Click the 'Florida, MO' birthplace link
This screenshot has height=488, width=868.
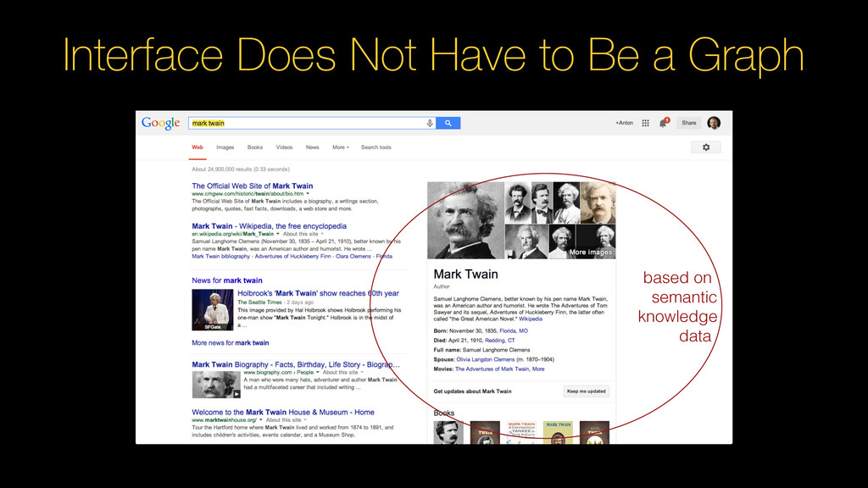[514, 331]
